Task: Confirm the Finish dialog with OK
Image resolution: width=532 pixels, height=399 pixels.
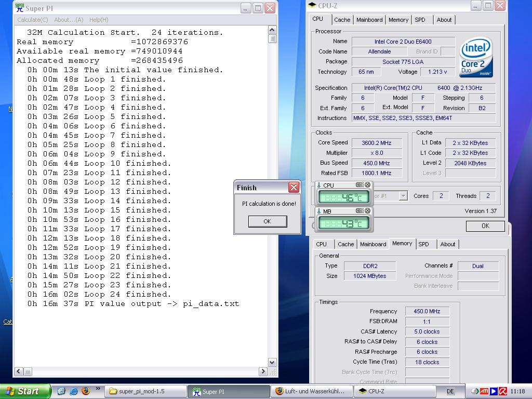Action: pyautogui.click(x=268, y=221)
